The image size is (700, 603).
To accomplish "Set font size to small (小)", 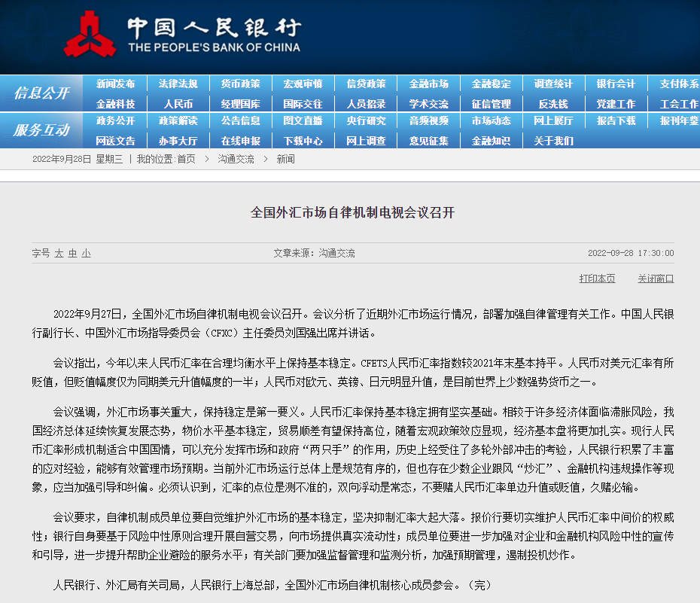I will 86,254.
